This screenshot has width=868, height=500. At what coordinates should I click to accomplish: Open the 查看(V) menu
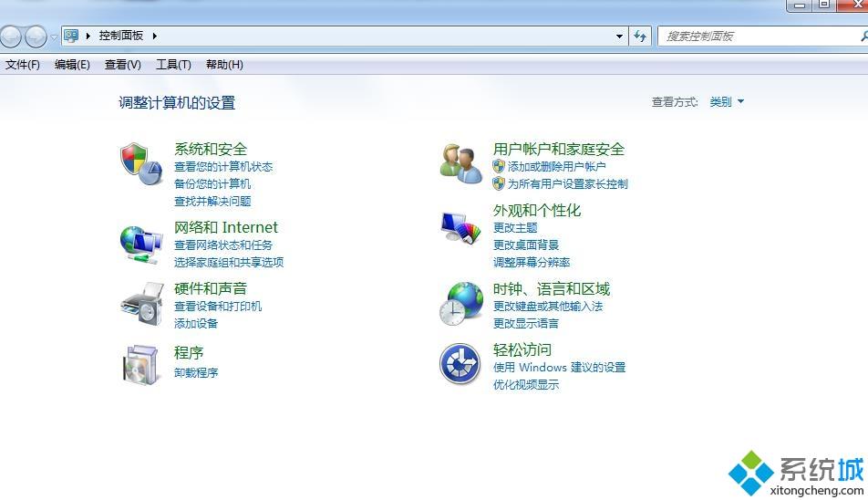point(122,65)
